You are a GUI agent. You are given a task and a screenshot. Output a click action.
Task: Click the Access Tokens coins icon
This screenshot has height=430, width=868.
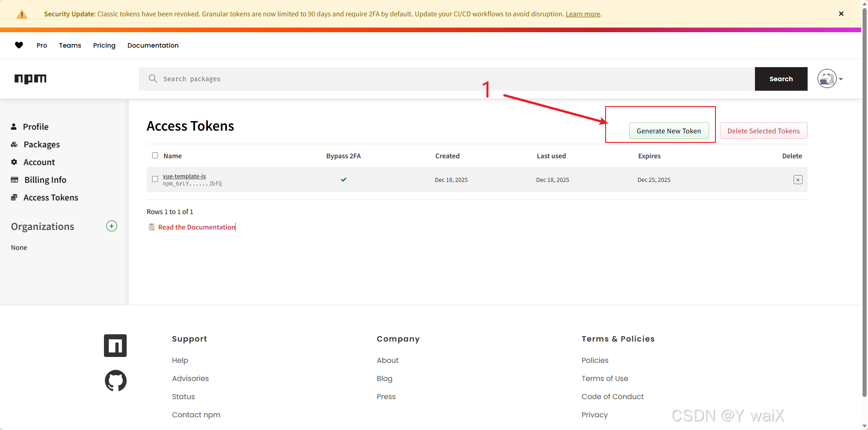(x=14, y=197)
